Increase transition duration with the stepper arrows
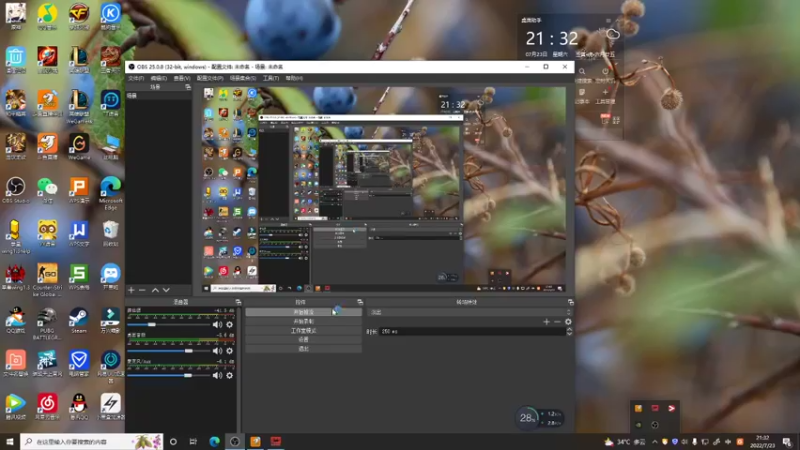 coord(569,329)
